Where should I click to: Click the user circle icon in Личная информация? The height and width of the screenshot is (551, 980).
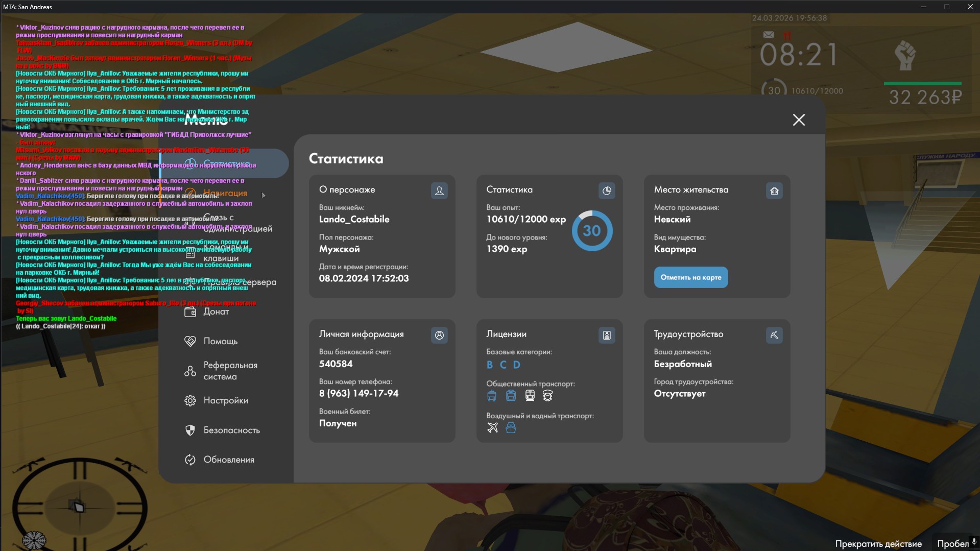pyautogui.click(x=439, y=336)
